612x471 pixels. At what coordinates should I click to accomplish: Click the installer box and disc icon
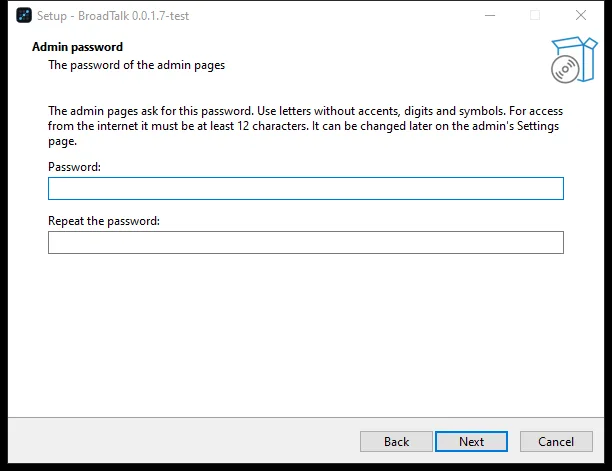574,60
